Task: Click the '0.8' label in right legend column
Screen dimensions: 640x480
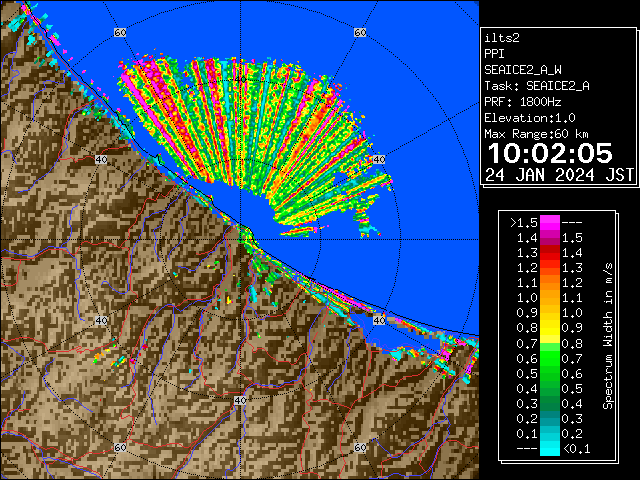Action: [572, 343]
